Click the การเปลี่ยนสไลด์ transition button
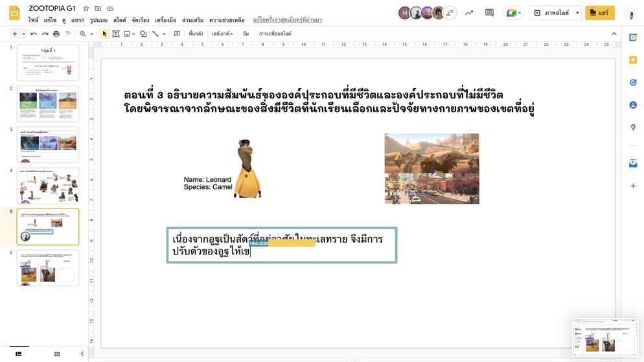 (275, 34)
